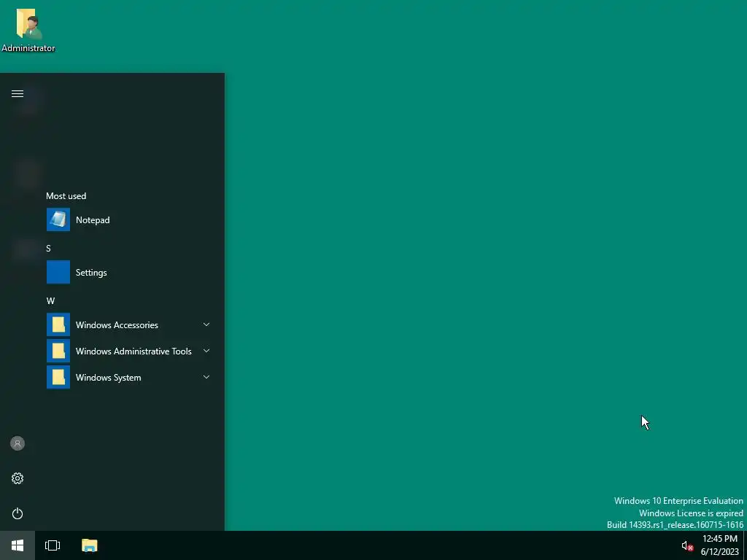
Task: Open the Administrator desktop folder
Action: [x=28, y=29]
